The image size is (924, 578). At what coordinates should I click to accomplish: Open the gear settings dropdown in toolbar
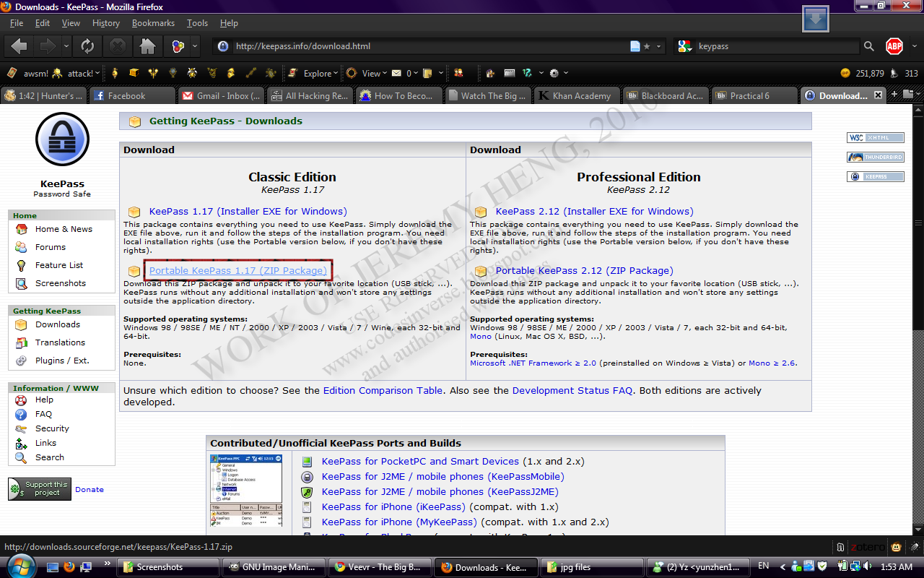click(x=559, y=73)
